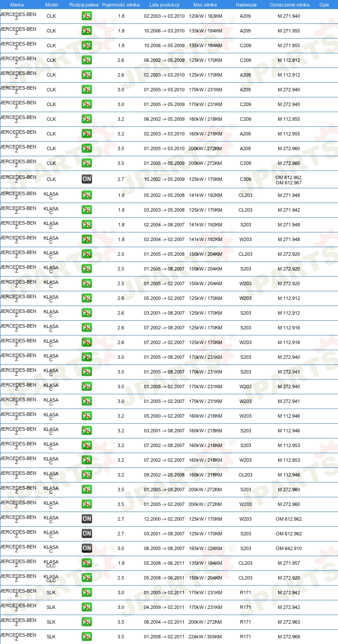
Task: Click the Opis column header
Action: [324, 5]
